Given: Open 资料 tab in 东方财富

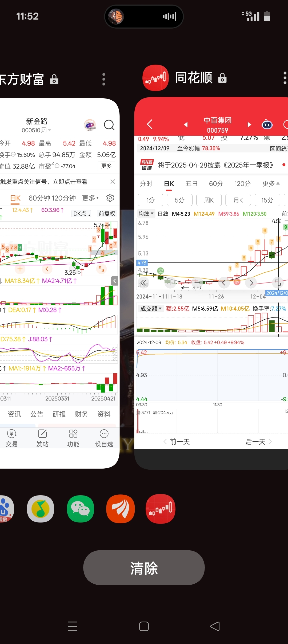Looking at the screenshot, I should 104,414.
